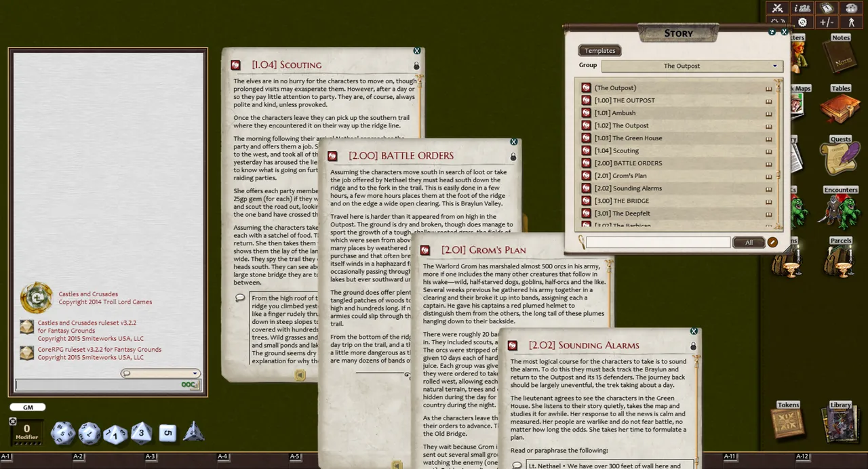Click the Story window help icon

click(x=772, y=32)
